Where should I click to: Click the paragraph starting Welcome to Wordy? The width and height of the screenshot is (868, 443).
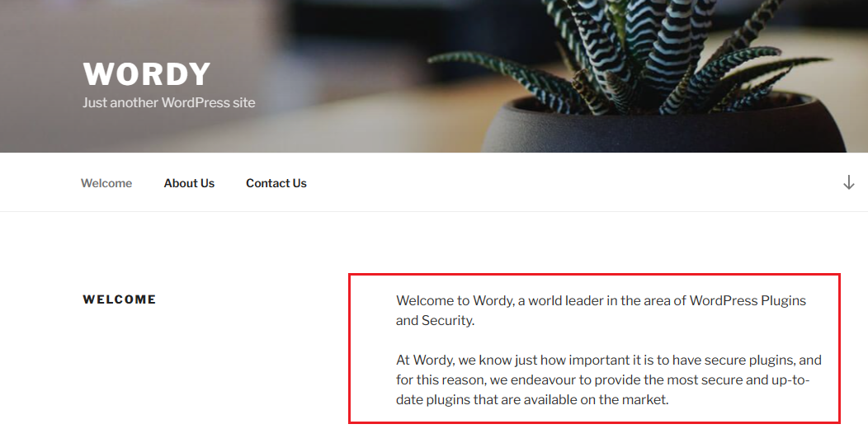(601, 310)
